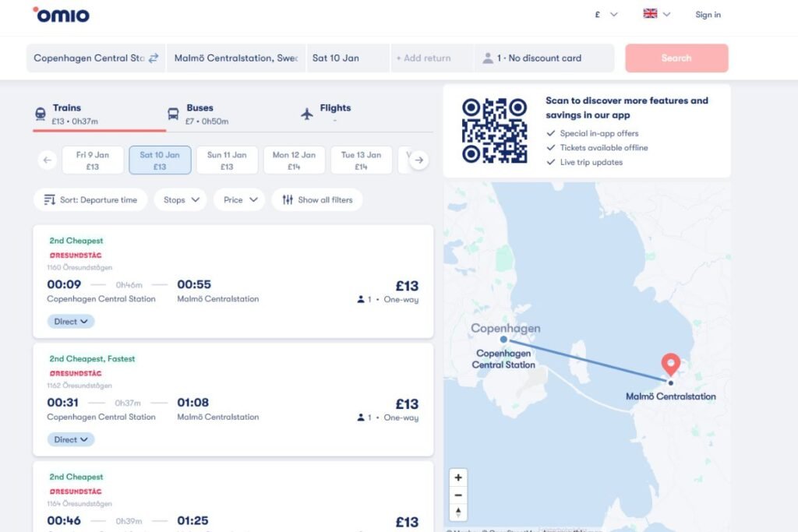The image size is (798, 532).
Task: Zoom out of the route map
Action: (458, 495)
